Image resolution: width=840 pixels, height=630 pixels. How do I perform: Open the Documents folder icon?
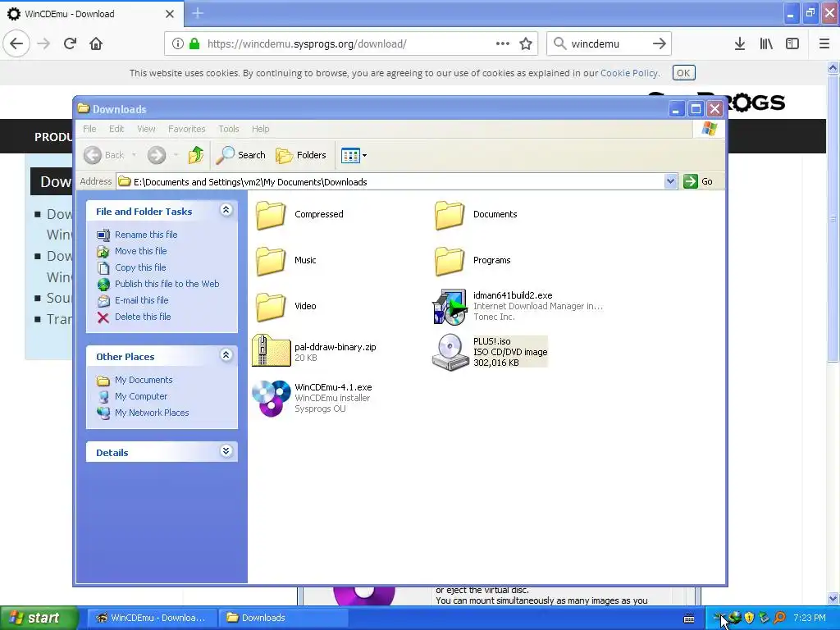[450, 214]
